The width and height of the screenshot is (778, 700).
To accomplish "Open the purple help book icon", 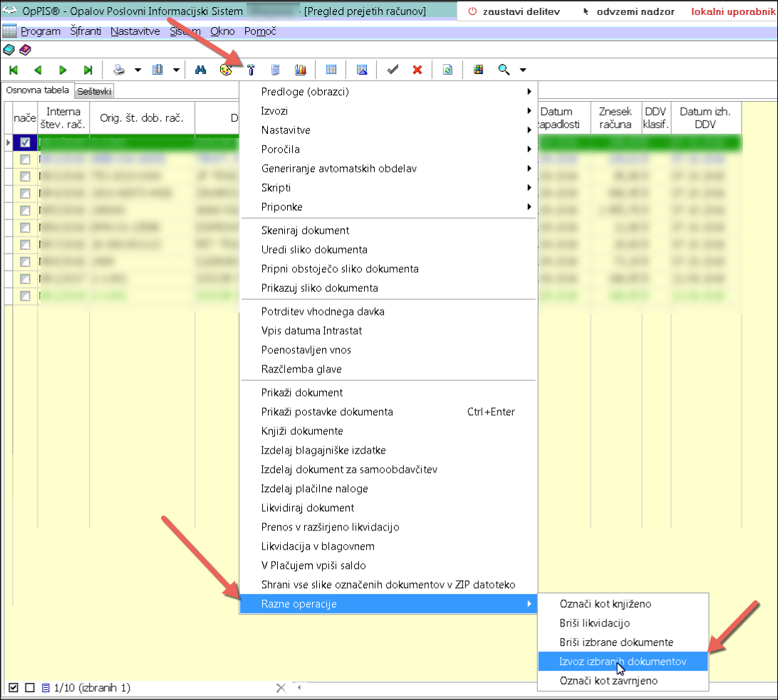I will click(25, 50).
